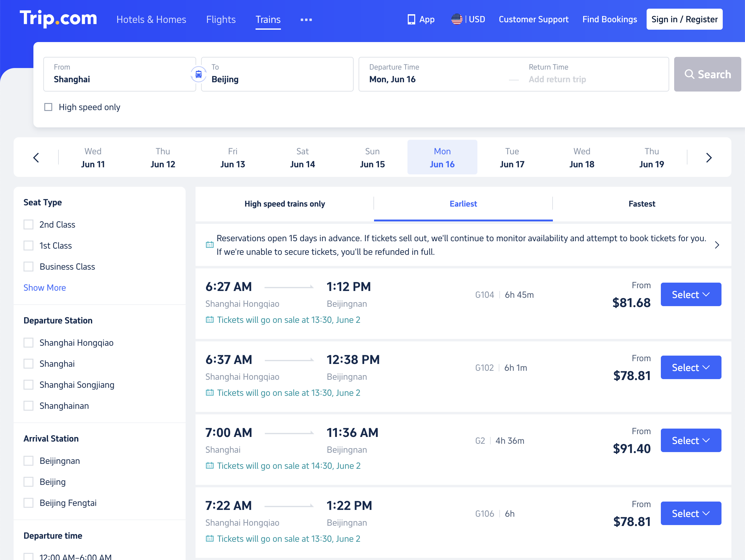Expand Select for the G106 train

[691, 513]
